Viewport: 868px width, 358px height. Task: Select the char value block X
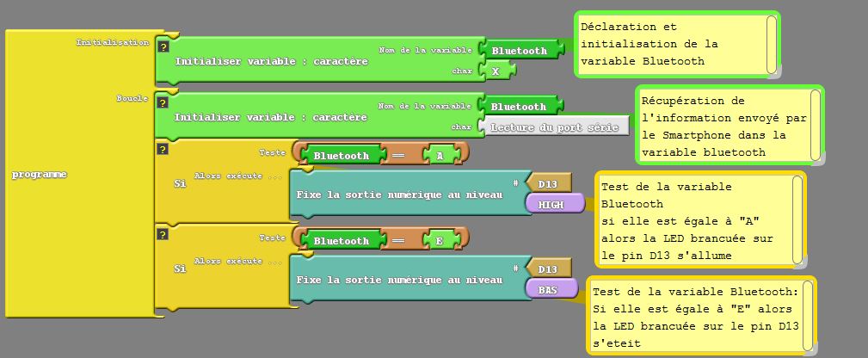[496, 71]
